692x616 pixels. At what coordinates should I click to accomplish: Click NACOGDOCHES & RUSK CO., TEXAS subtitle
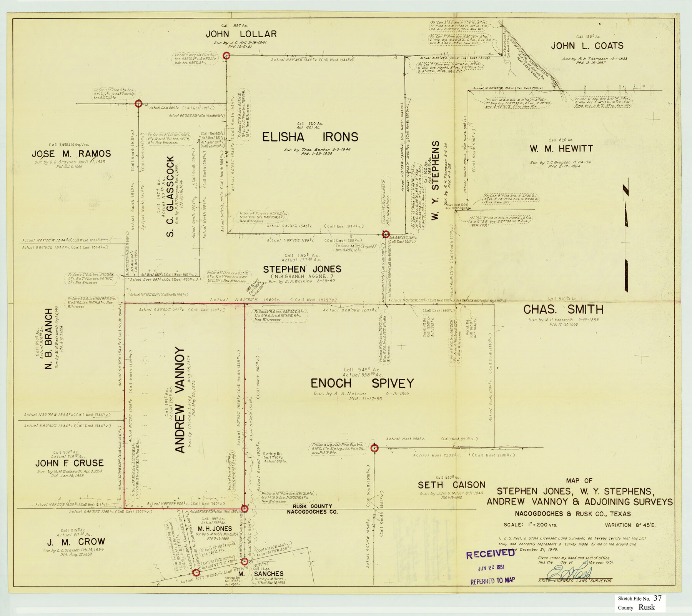[x=573, y=514]
